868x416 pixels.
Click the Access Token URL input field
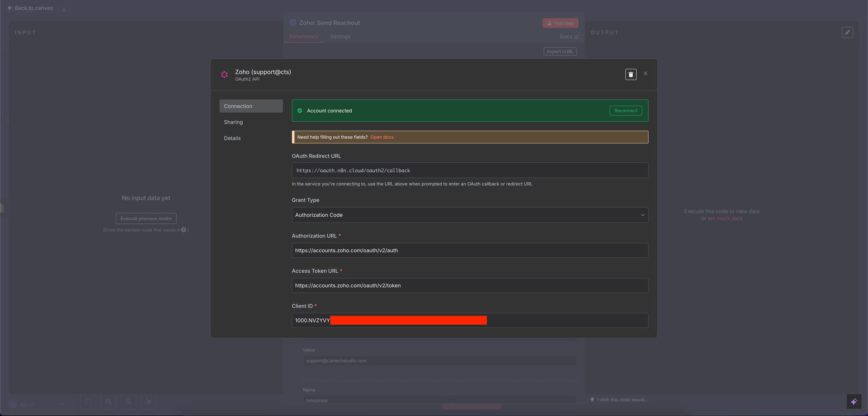coord(470,285)
